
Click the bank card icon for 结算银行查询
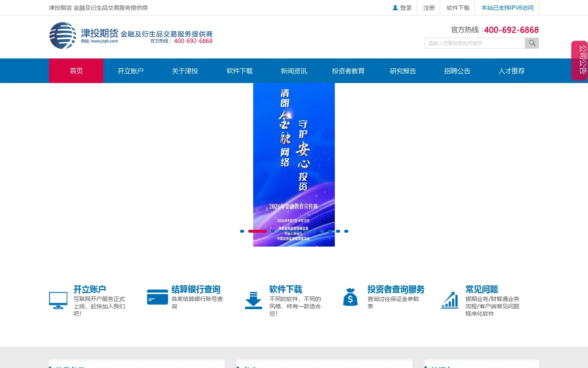coord(158,297)
